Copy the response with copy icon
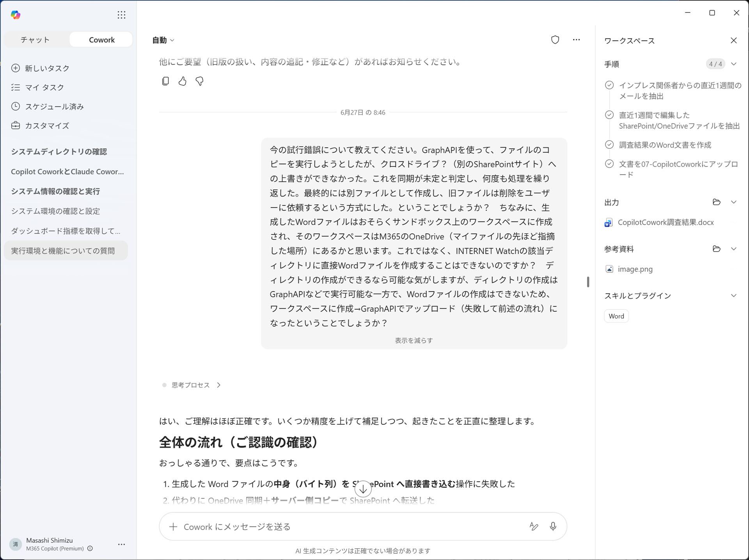Image resolution: width=749 pixels, height=560 pixels. (x=165, y=81)
